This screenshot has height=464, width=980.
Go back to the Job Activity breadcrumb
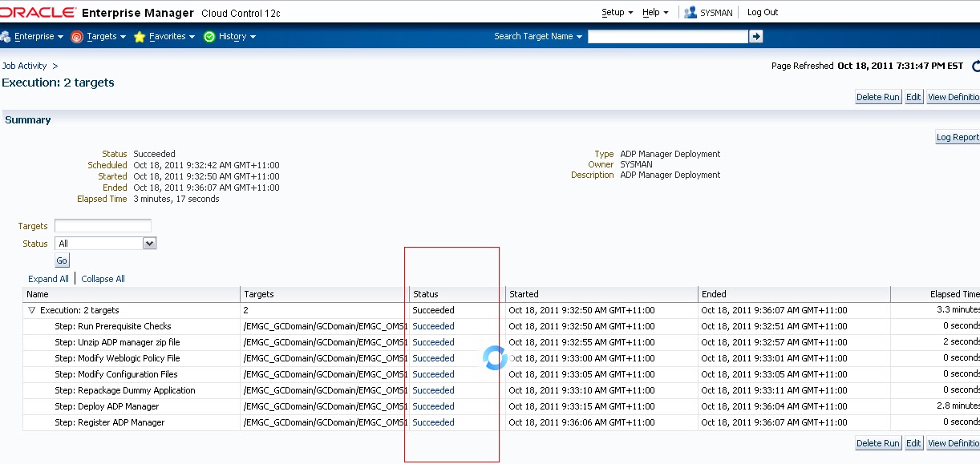[24, 66]
